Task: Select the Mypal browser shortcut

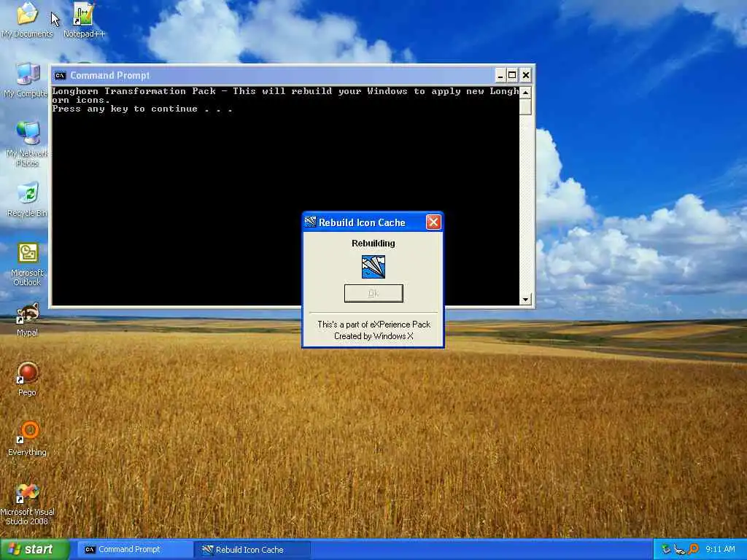Action: tap(27, 319)
